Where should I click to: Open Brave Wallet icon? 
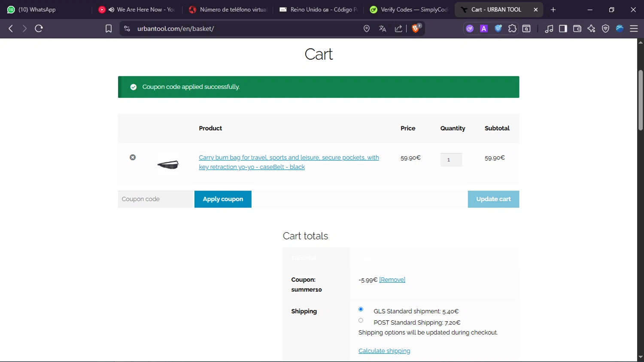pos(577,29)
